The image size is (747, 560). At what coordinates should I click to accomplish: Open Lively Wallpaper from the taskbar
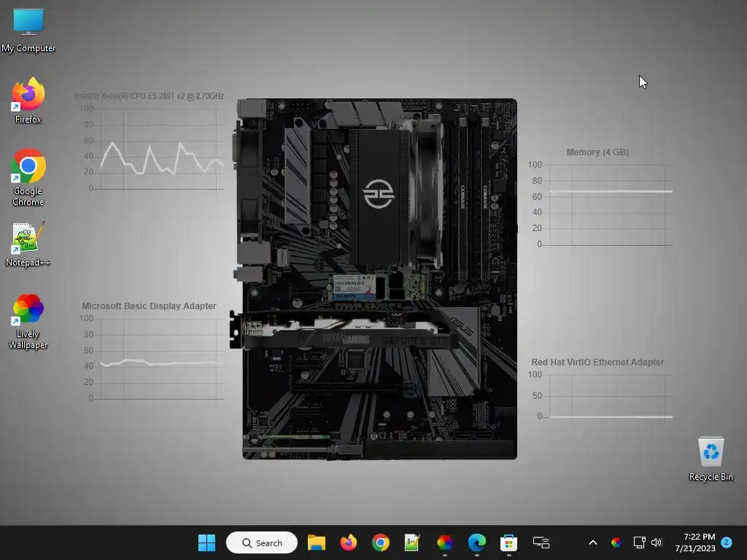pyautogui.click(x=444, y=542)
